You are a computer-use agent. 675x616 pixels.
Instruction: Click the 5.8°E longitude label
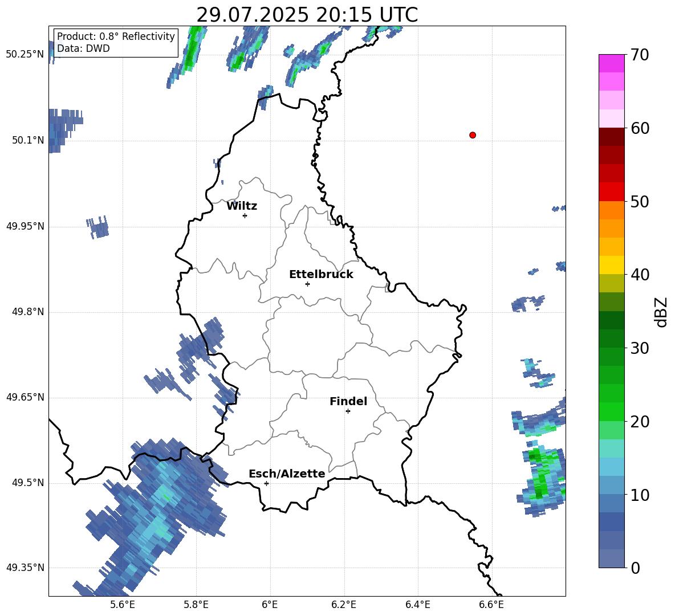(196, 605)
